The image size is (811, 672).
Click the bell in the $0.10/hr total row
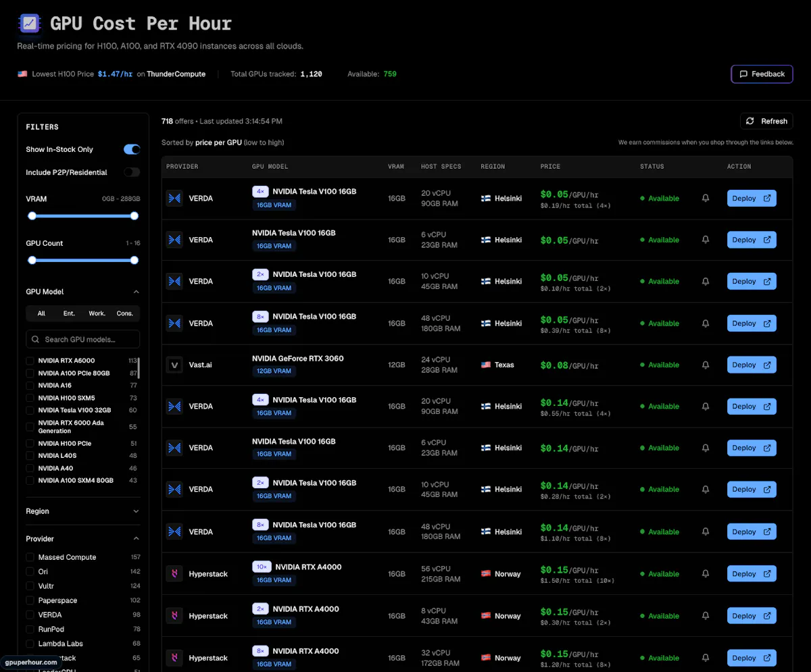pyautogui.click(x=706, y=282)
